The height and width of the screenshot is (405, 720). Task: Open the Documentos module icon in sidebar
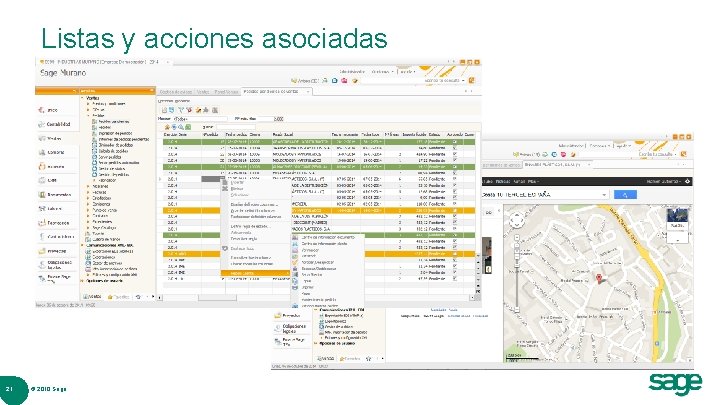[x=42, y=195]
